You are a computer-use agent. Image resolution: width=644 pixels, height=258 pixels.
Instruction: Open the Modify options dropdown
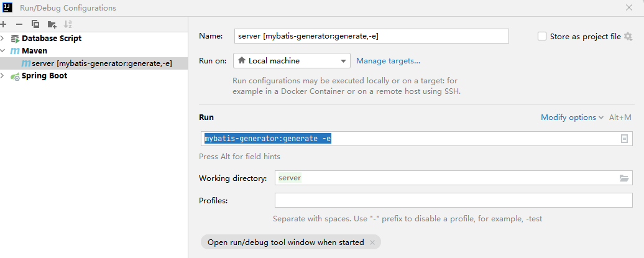[572, 117]
